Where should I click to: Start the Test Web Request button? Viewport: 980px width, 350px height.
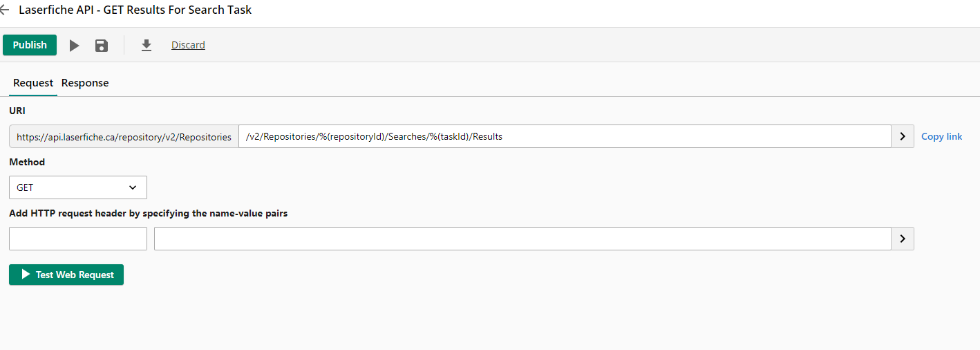[66, 275]
